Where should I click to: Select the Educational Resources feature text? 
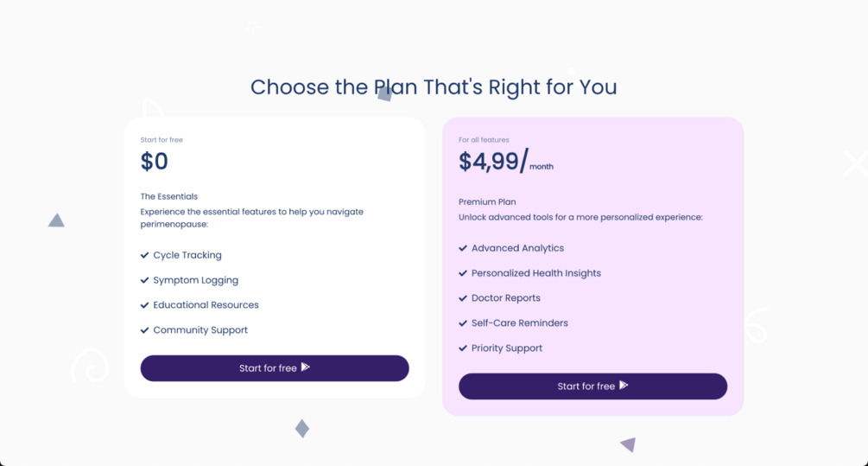(206, 305)
